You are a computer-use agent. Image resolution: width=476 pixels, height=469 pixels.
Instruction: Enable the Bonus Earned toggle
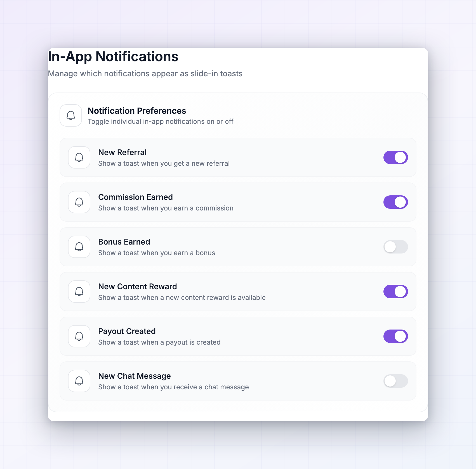coord(395,247)
